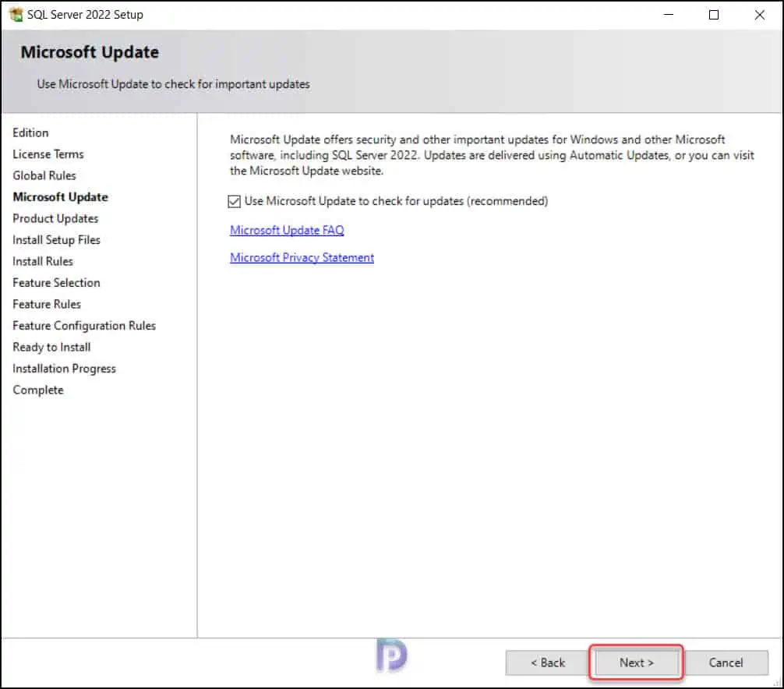Screen dimensions: 784x689
Task: Click Feature Selection in the sidebar
Action: [56, 282]
